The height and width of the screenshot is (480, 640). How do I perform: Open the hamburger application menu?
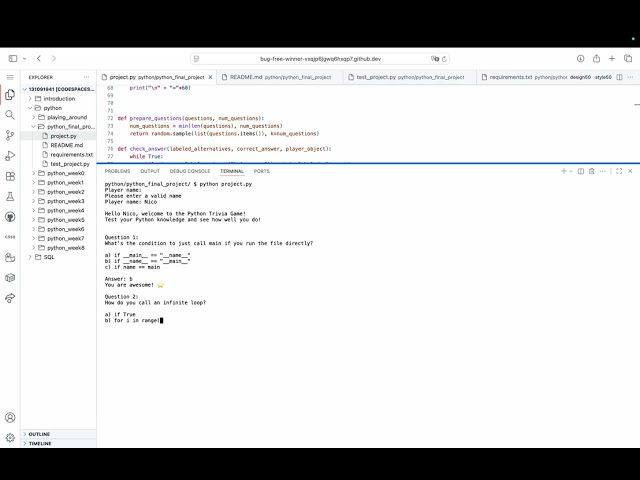[x=10, y=77]
